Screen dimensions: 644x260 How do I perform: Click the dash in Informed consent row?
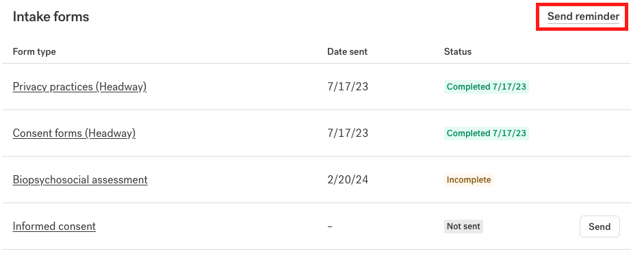[330, 226]
